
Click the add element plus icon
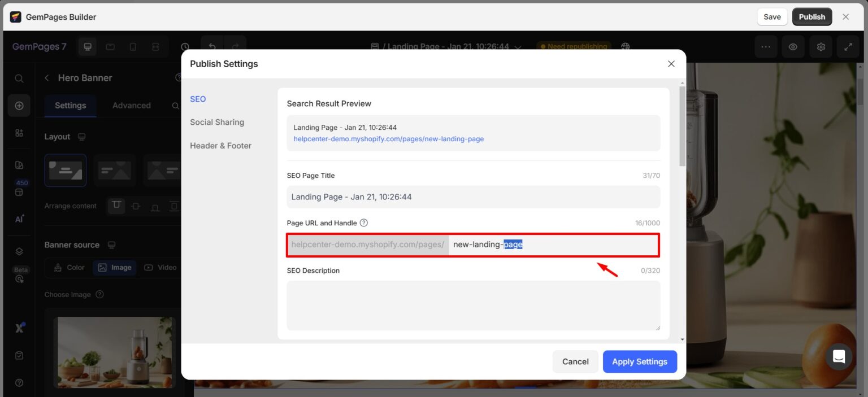coord(19,105)
